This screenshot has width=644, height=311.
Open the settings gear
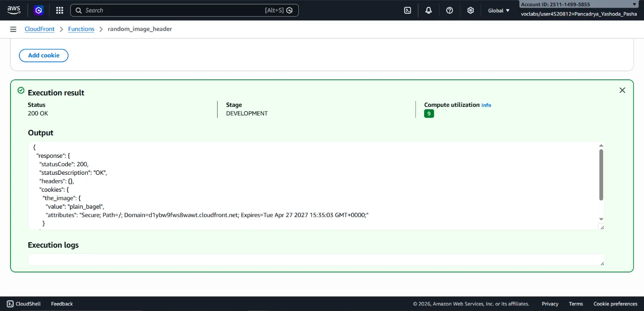470,10
